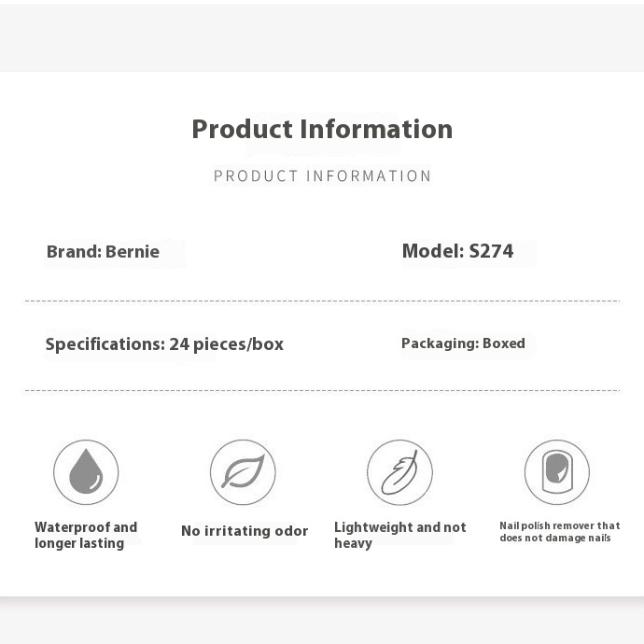Select the 'Nail polish remover' caption text
Screen dimensions: 644x644
pos(560,531)
